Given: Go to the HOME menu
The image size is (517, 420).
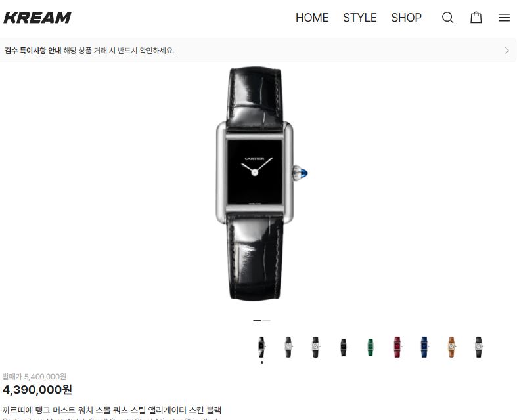Looking at the screenshot, I should (x=312, y=18).
